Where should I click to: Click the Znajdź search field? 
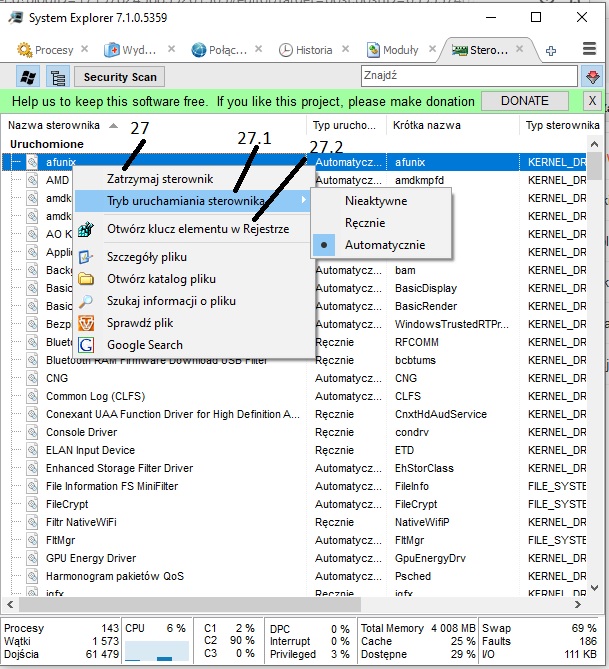click(469, 76)
